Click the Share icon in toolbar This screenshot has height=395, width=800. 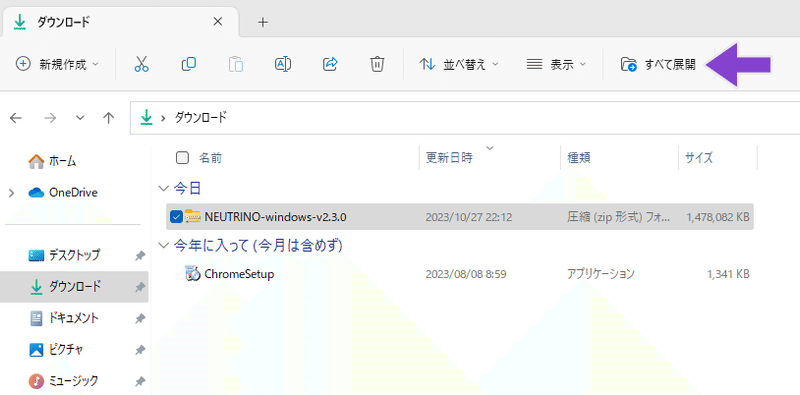tap(330, 64)
